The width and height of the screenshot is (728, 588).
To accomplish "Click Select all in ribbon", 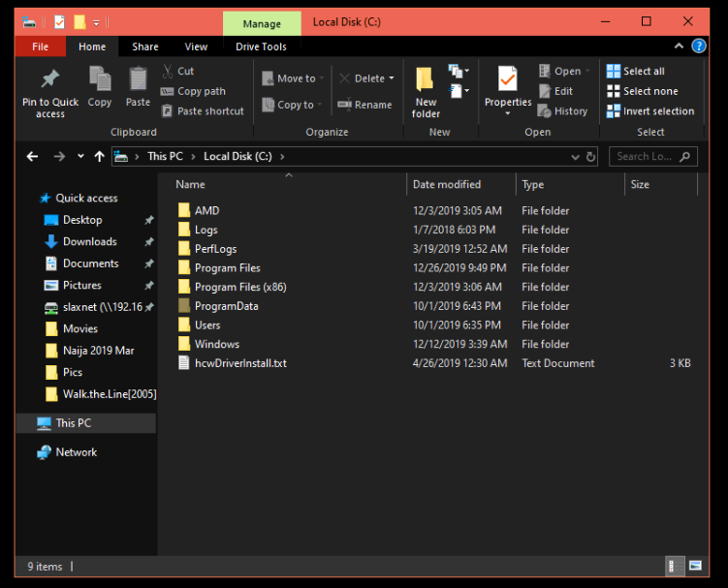I will pyautogui.click(x=636, y=71).
